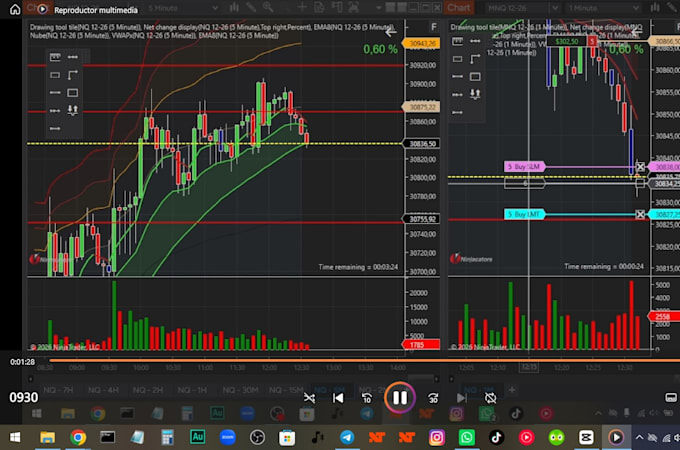Skip forward 30 seconds
This screenshot has height=450, width=680.
tap(433, 398)
